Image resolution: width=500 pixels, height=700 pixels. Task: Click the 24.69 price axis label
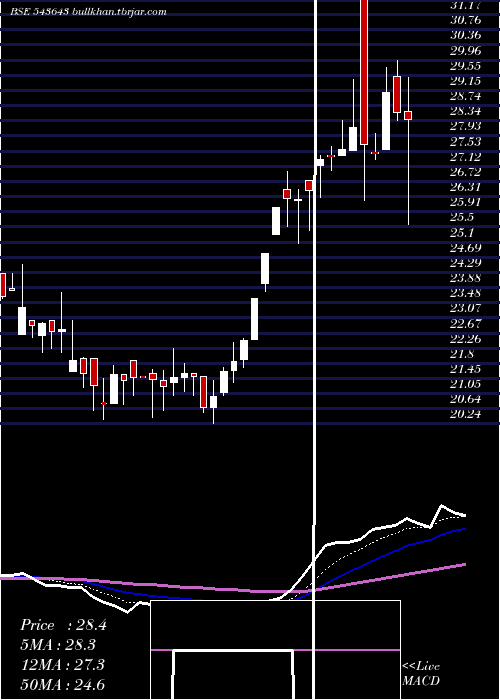466,247
